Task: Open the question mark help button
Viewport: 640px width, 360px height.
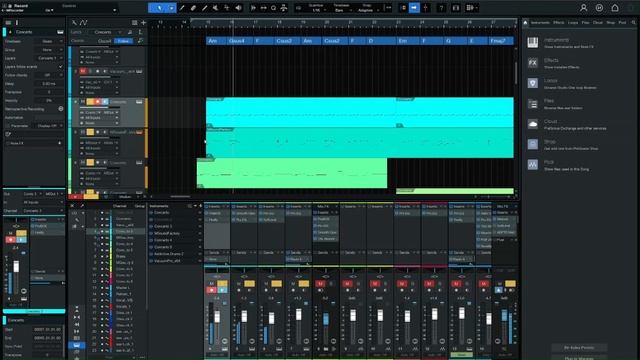Action: point(441,8)
